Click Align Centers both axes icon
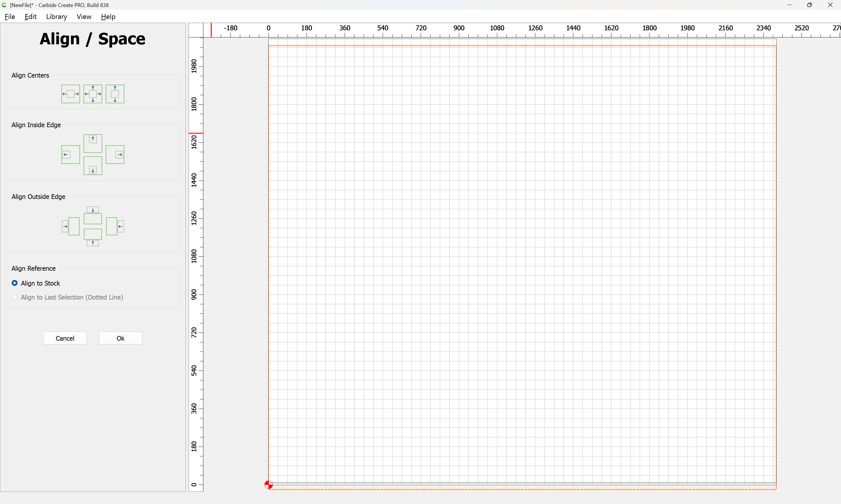 (93, 94)
